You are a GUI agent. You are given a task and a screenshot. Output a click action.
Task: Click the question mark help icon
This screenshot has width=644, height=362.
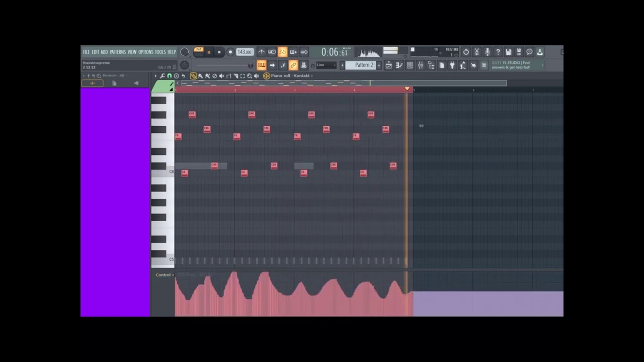[498, 52]
